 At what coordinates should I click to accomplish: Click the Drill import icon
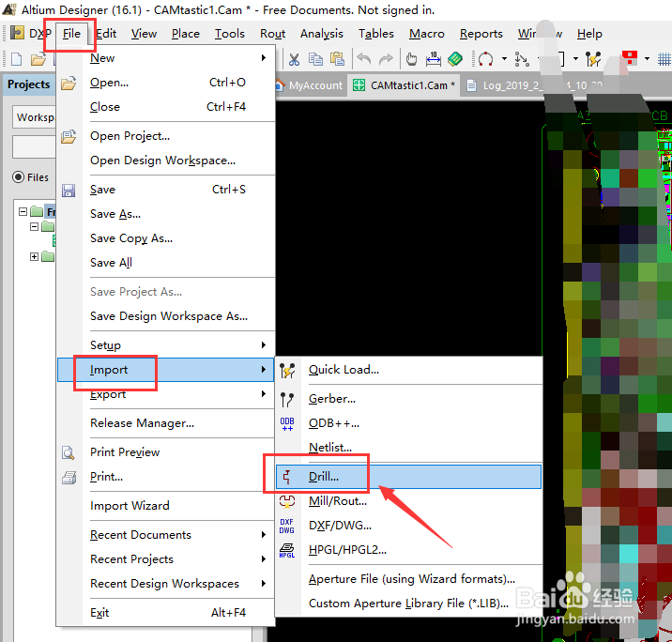click(x=286, y=477)
